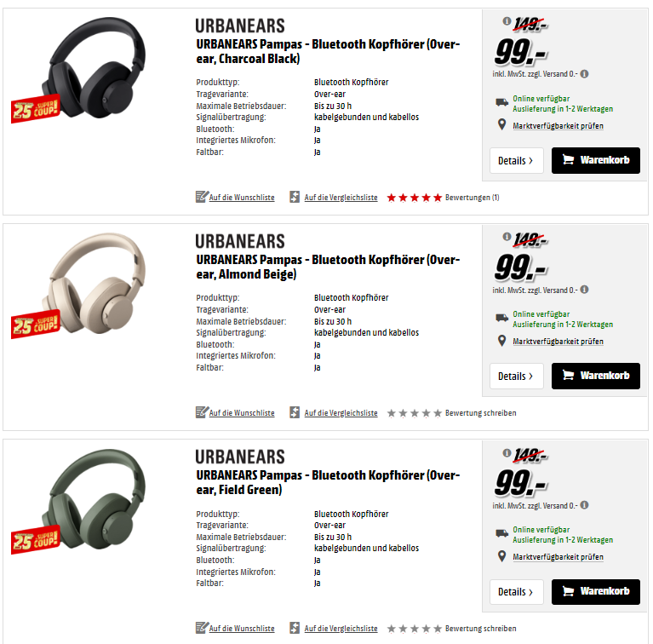
Task: Open the Bewertungen (1) reviews for Charcoal Black
Action: [472, 197]
